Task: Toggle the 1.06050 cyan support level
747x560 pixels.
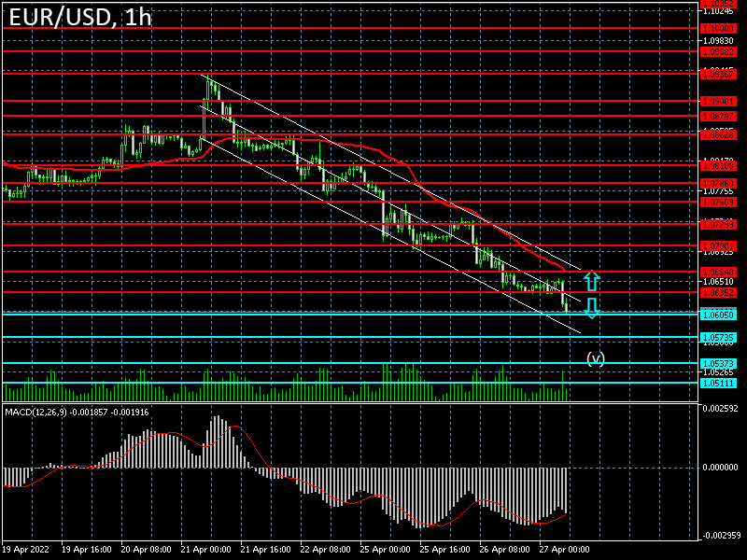Action: point(717,315)
